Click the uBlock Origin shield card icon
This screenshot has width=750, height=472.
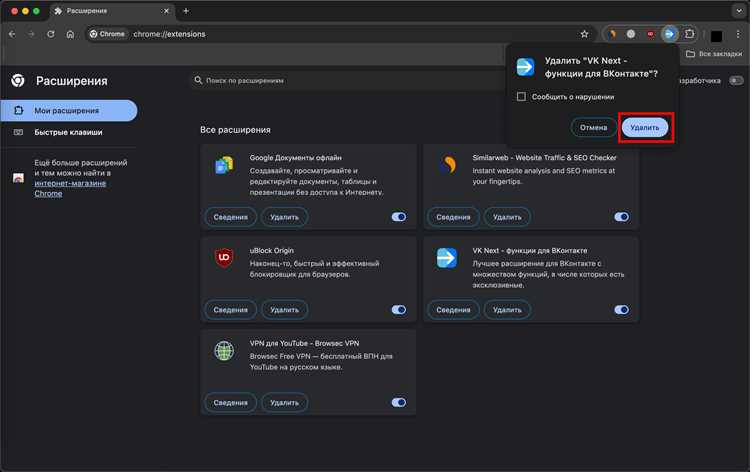224,258
